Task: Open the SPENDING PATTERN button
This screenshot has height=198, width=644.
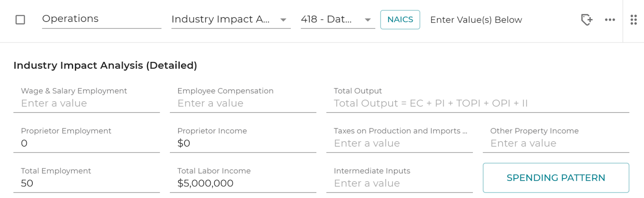Action: tap(556, 178)
